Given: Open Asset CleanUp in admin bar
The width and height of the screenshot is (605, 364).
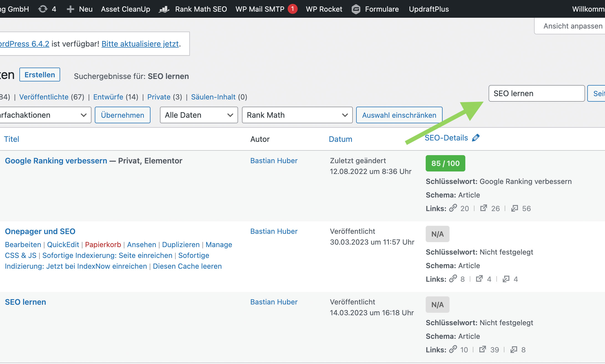Looking at the screenshot, I should pyautogui.click(x=126, y=9).
